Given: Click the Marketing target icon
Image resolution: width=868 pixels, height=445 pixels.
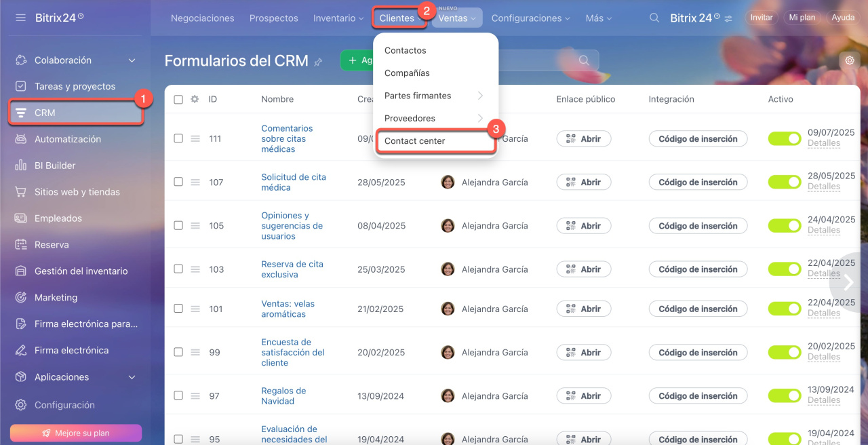Looking at the screenshot, I should click(x=21, y=298).
